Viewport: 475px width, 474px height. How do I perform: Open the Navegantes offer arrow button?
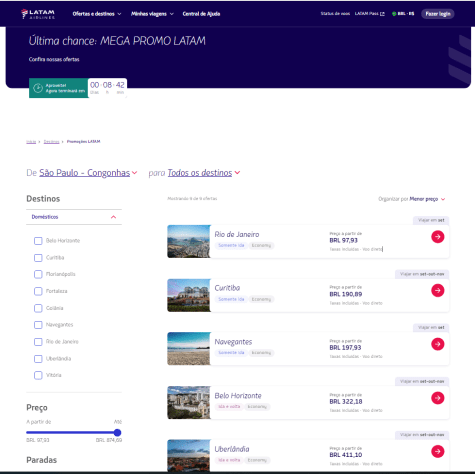click(x=438, y=344)
